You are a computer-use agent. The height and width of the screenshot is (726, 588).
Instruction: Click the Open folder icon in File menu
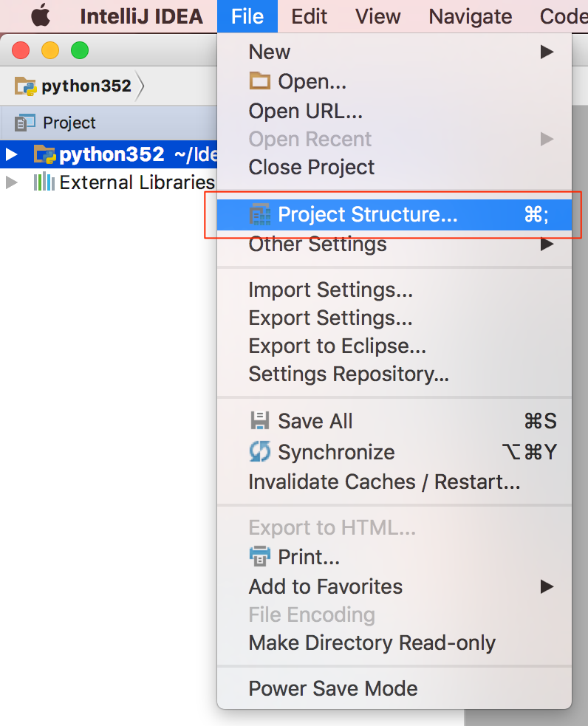pos(260,81)
